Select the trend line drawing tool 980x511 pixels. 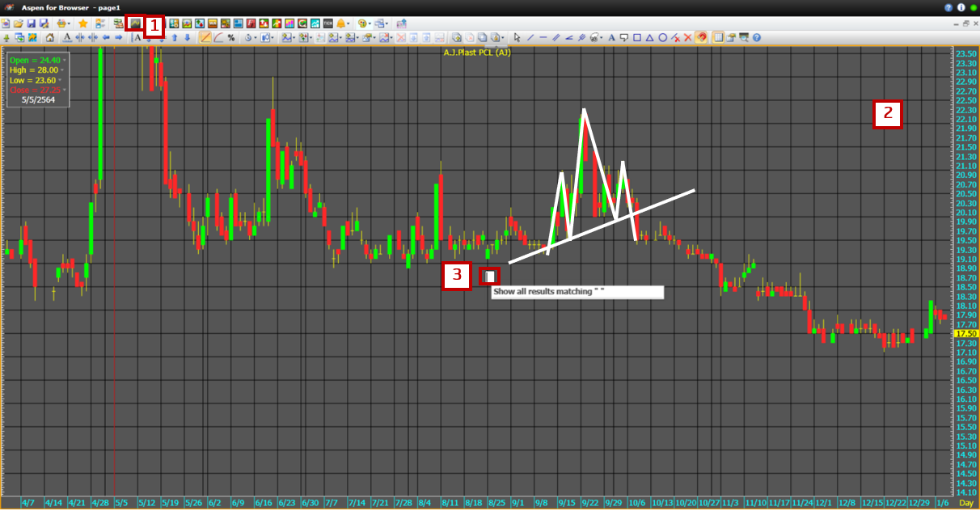click(530, 37)
